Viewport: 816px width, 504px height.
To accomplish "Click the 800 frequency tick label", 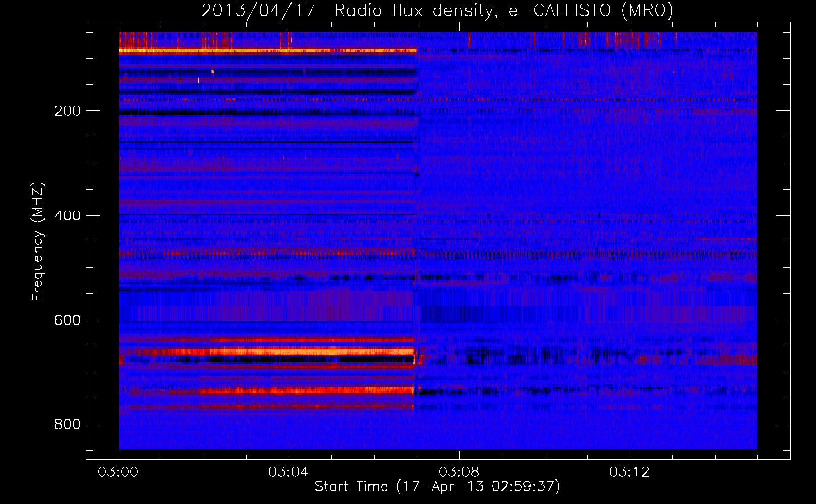I will (x=68, y=425).
